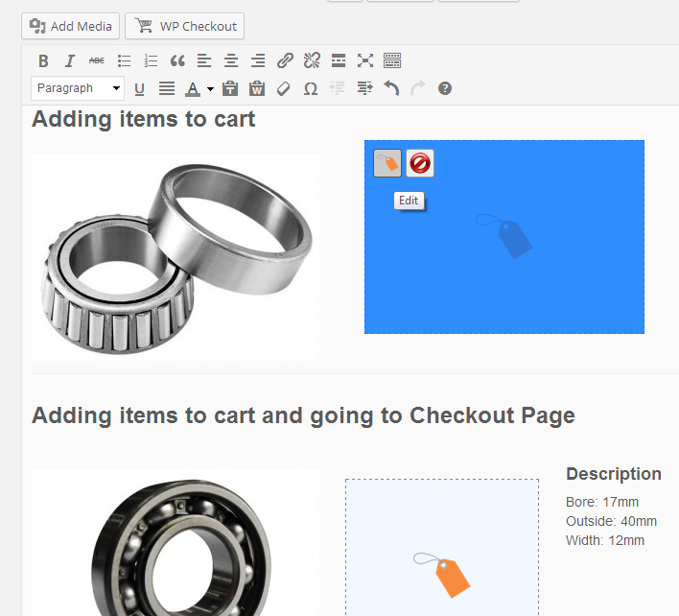Click the Description heading
Screen dimensions: 679x616
[x=614, y=474]
